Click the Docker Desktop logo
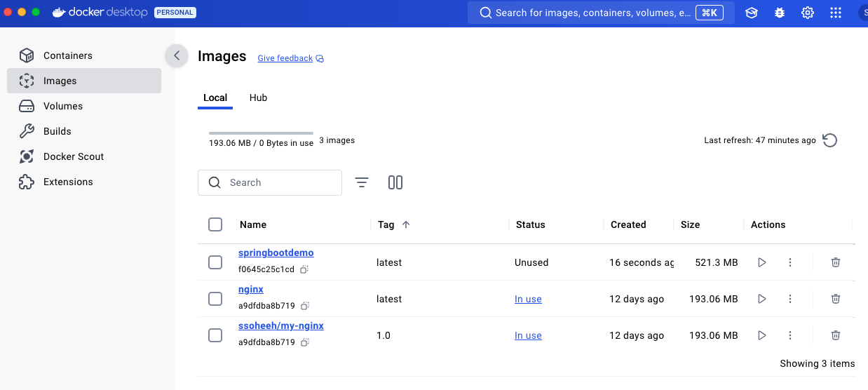The image size is (868, 390). pyautogui.click(x=100, y=13)
